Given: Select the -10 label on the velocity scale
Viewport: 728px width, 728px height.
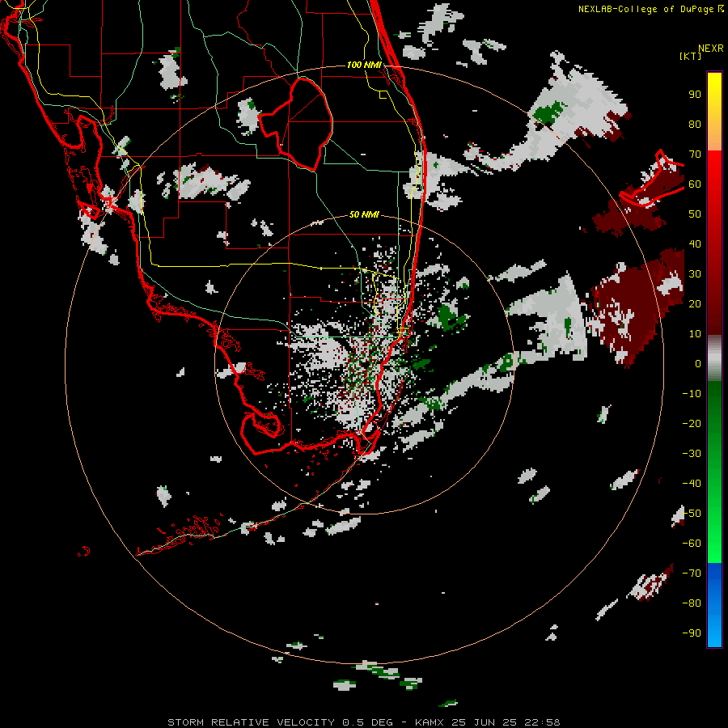Looking at the screenshot, I should [x=692, y=394].
